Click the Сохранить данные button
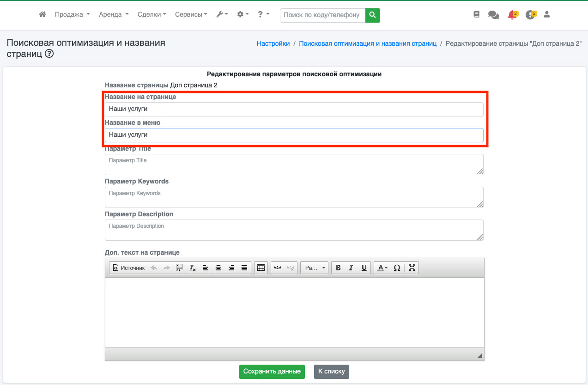The height and width of the screenshot is (385, 588). tap(272, 372)
